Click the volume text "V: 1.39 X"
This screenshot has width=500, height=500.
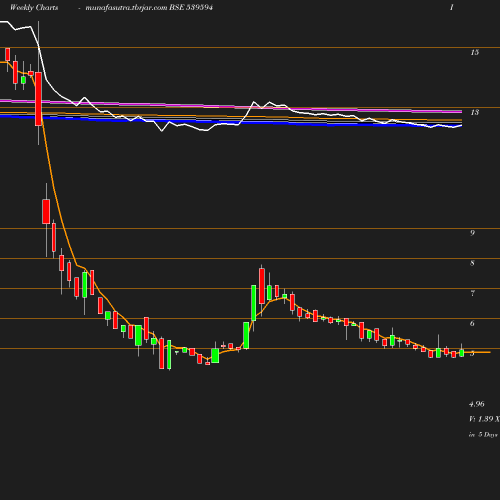[484, 419]
